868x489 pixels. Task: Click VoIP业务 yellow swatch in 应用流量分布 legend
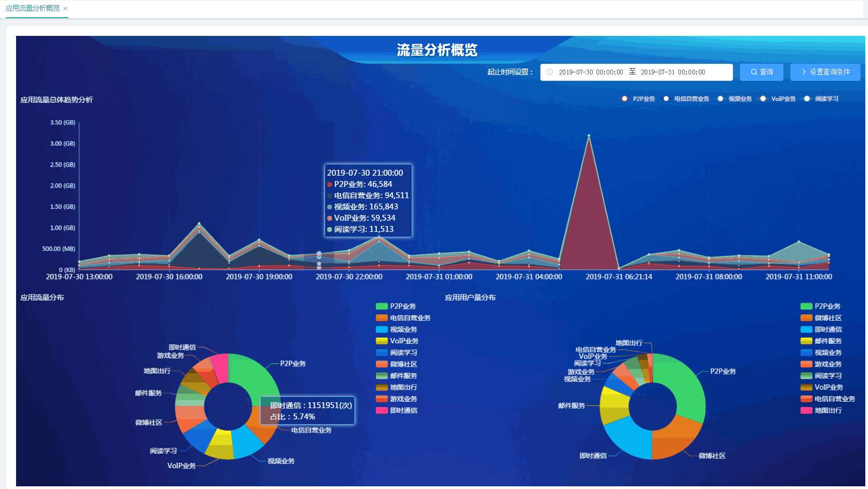(381, 341)
